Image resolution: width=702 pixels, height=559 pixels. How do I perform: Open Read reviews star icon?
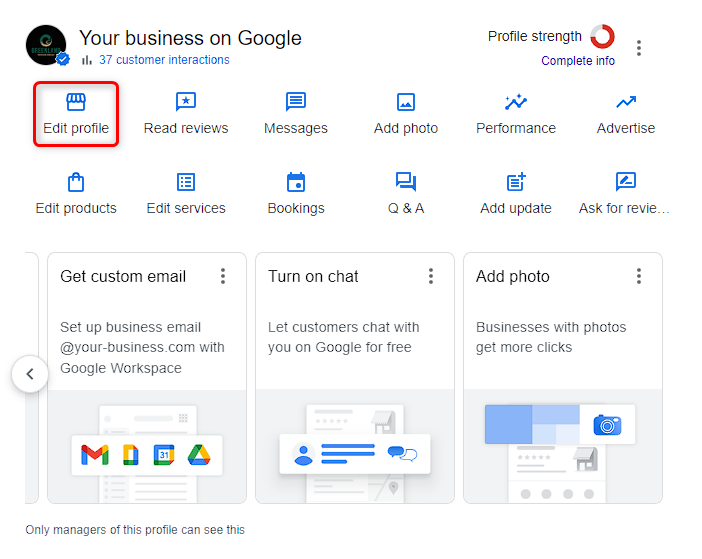186,102
